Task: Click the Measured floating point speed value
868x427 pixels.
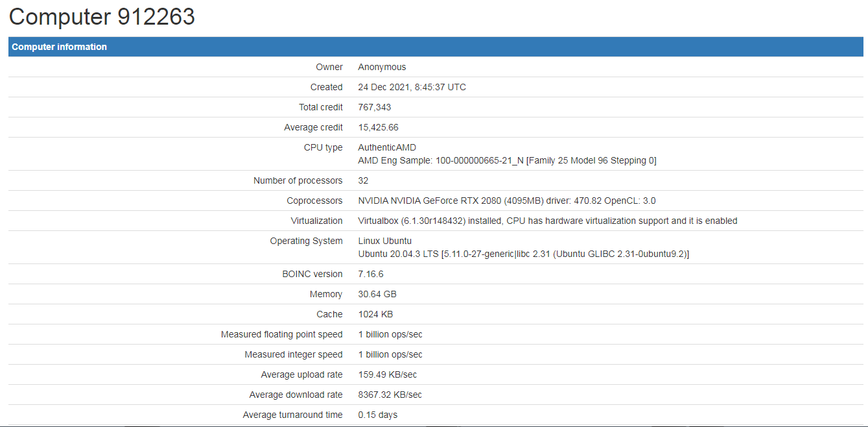Action: (x=390, y=334)
